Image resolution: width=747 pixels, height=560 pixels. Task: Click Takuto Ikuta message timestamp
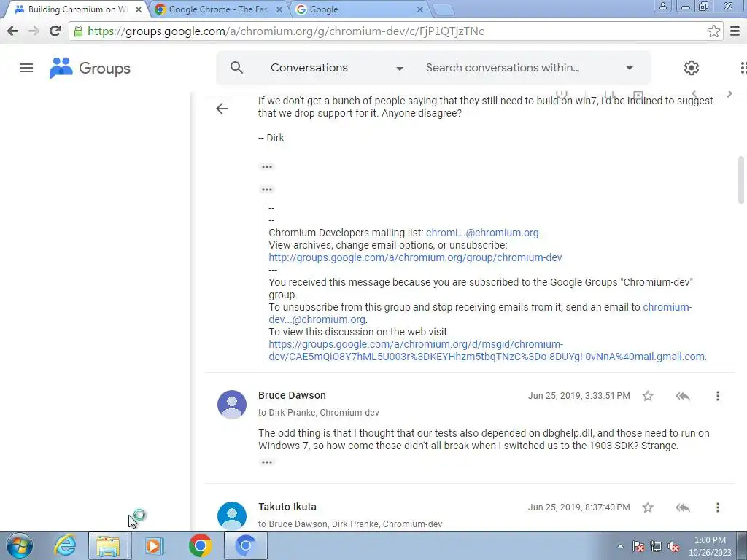[x=578, y=507]
